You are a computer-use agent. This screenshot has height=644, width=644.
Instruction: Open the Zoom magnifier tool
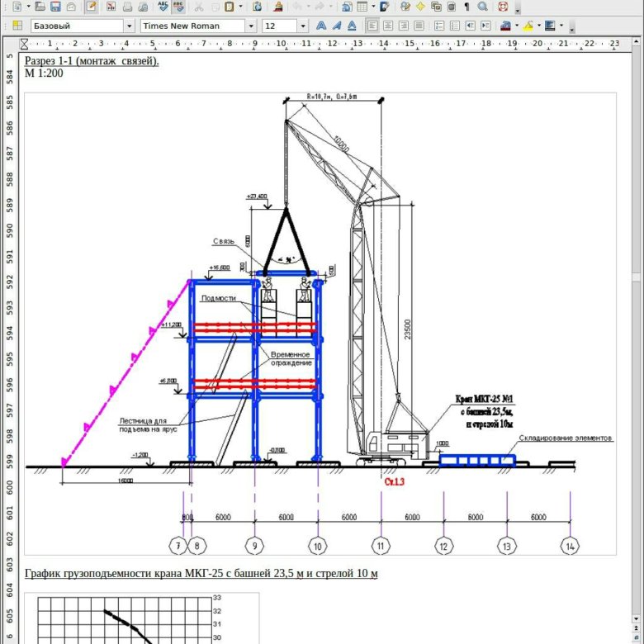coord(481,7)
